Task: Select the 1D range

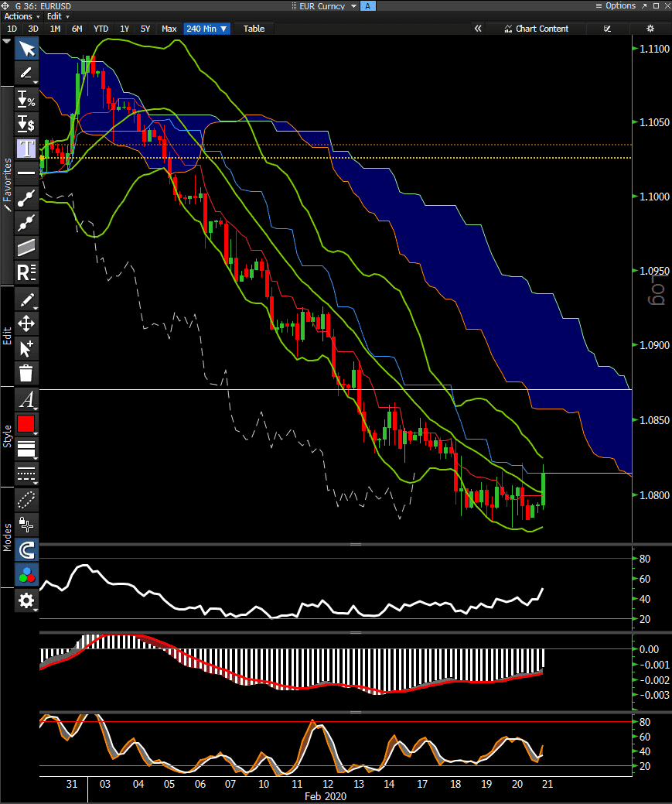Action: (x=12, y=29)
